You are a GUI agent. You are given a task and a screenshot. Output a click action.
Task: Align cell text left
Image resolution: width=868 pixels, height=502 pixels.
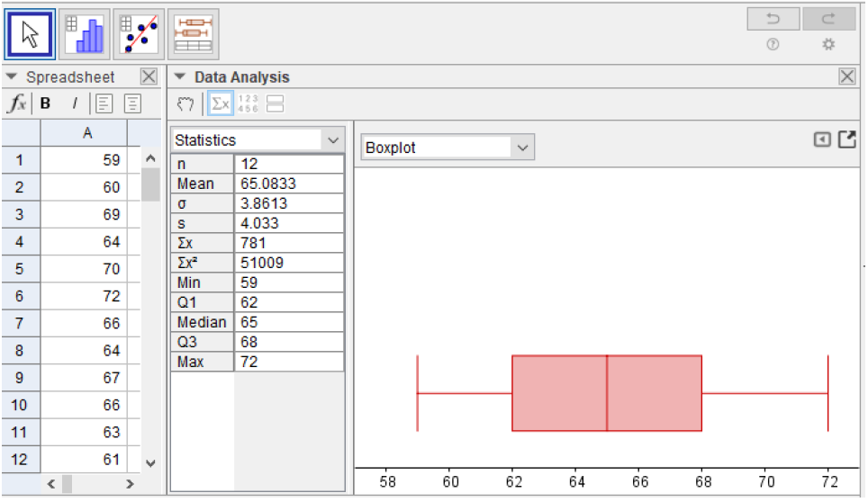point(104,103)
